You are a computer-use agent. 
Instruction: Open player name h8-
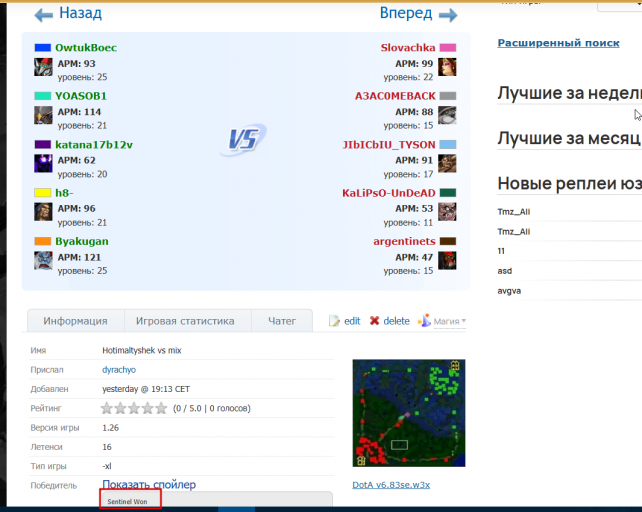coord(64,193)
